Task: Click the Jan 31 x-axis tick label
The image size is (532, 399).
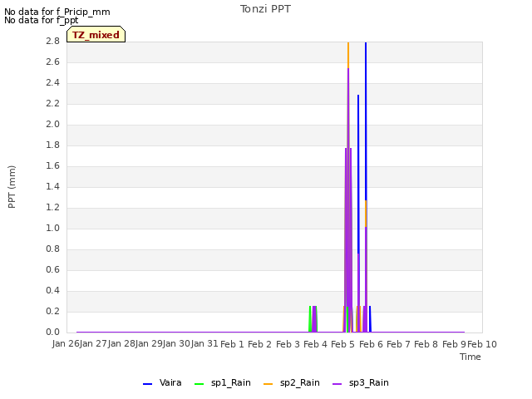Action: pos(204,343)
